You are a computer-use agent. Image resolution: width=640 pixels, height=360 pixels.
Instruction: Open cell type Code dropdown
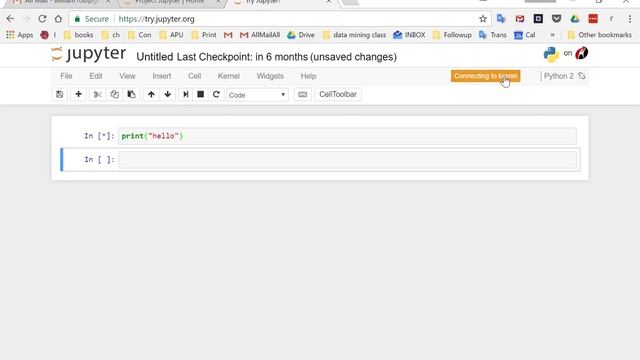click(257, 95)
